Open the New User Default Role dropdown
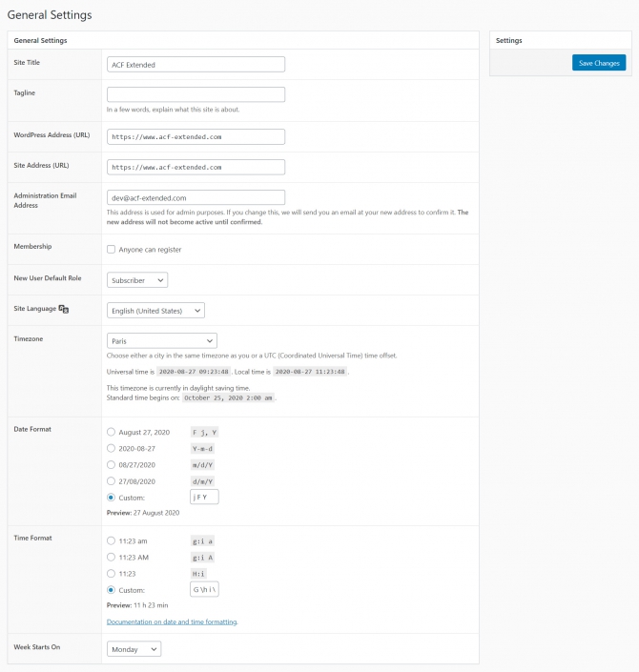Screen dimensions: 639x672 click(x=137, y=280)
